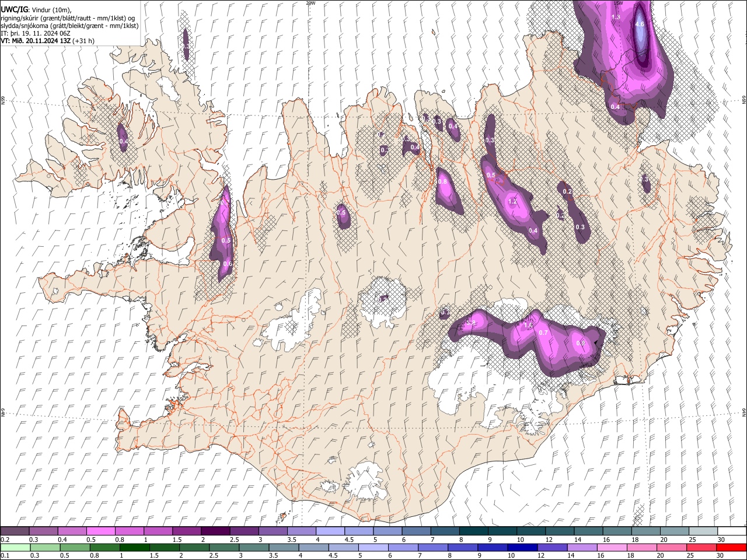747x560 pixels.
Task: Click the '64N' latitude label on right edge
Action: click(744, 412)
